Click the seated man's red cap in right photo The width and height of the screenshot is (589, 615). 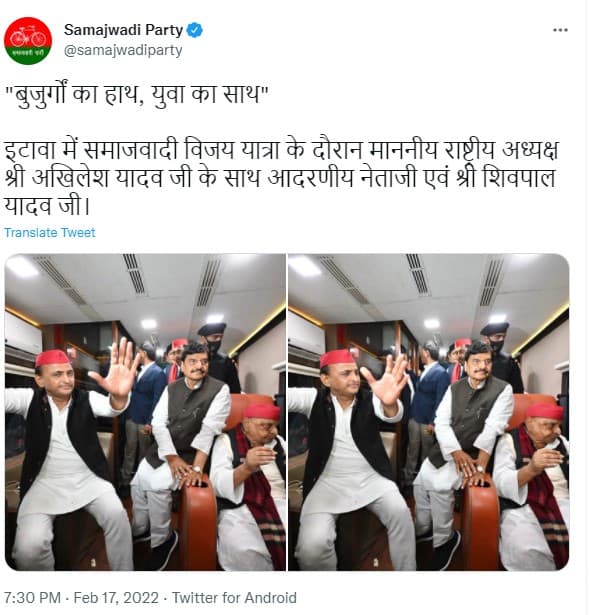click(544, 411)
